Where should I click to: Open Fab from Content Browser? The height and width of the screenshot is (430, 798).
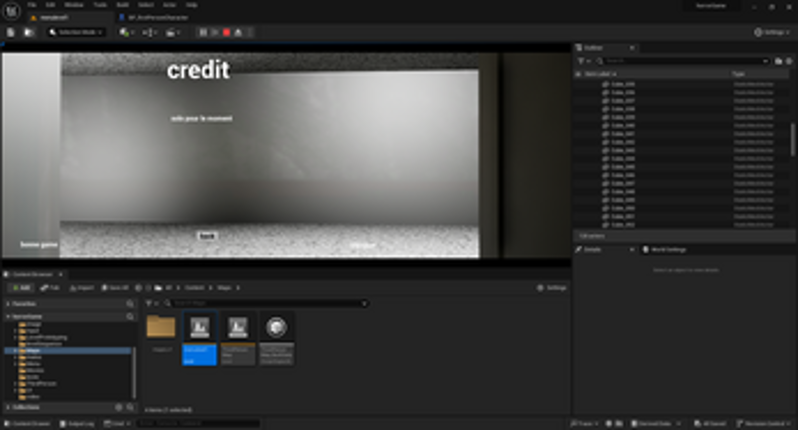50,288
